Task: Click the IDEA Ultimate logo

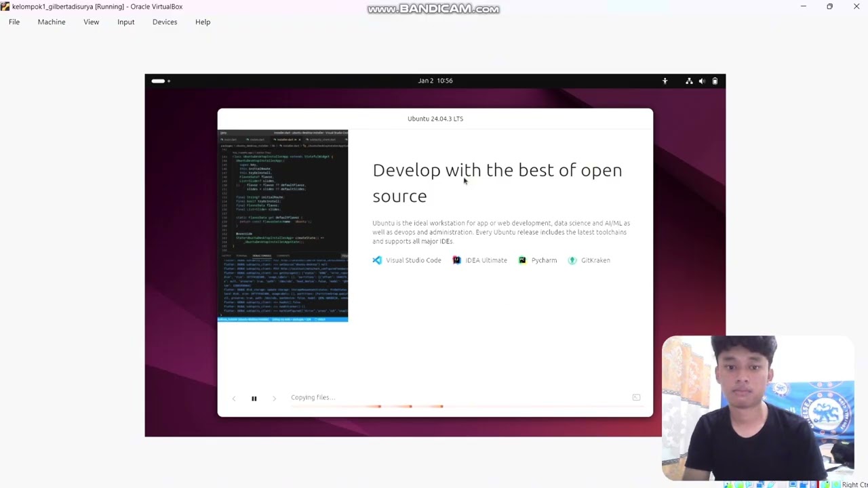Action: 456,260
